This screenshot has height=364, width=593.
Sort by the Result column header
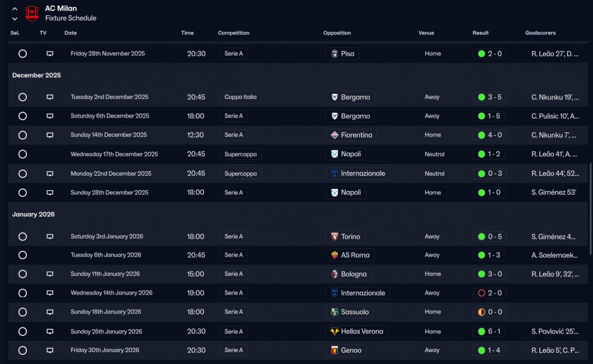coord(480,33)
